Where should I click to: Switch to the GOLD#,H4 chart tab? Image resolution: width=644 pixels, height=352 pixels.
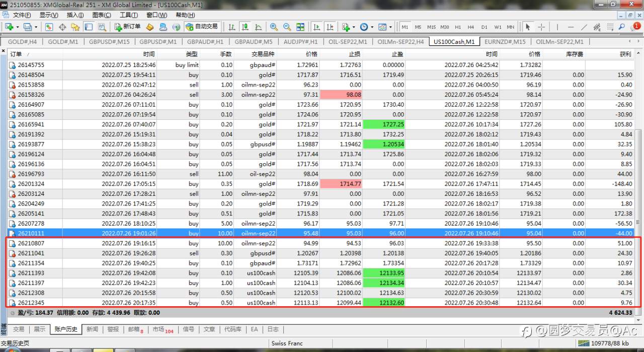click(x=23, y=42)
